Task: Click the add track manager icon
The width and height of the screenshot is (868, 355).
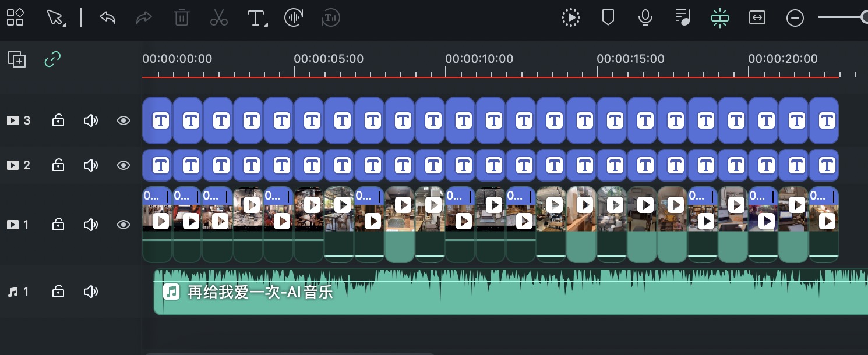Action: (17, 59)
